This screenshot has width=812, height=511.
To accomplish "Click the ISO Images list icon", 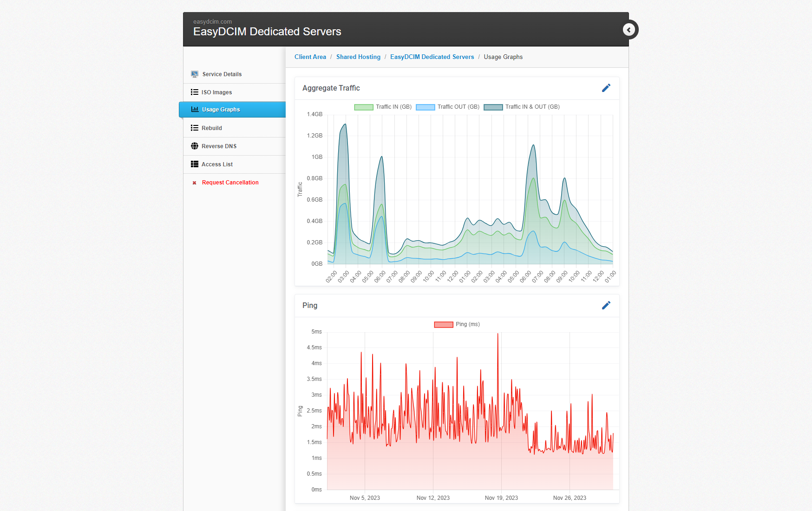I will (x=195, y=92).
